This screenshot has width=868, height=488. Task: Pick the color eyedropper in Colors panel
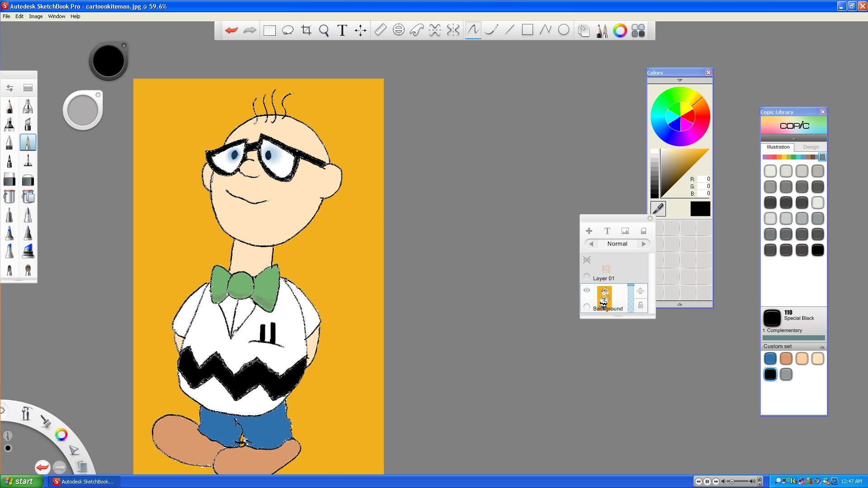(x=658, y=208)
